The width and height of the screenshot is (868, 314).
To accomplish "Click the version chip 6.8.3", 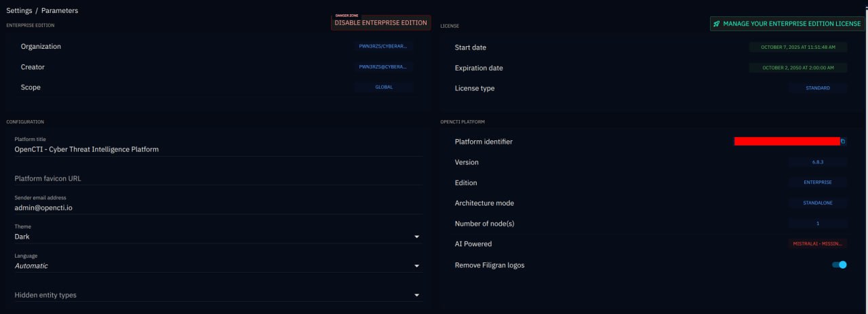I will 817,162.
